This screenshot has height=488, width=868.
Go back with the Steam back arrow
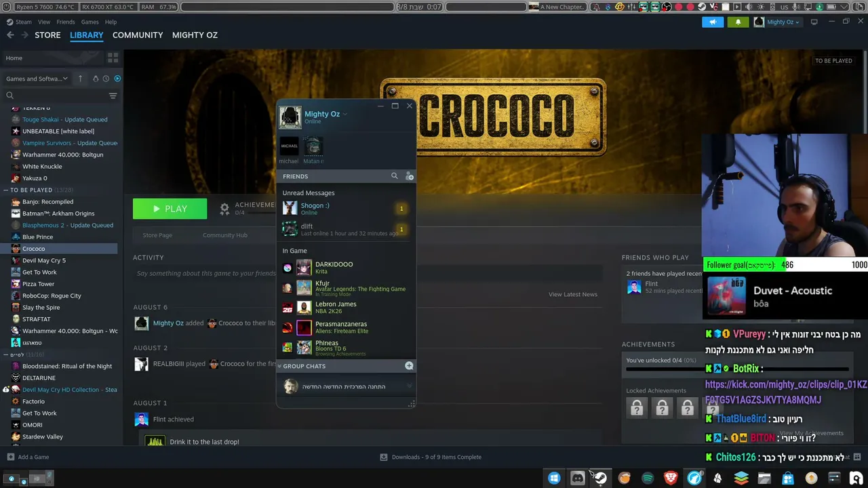[10, 35]
